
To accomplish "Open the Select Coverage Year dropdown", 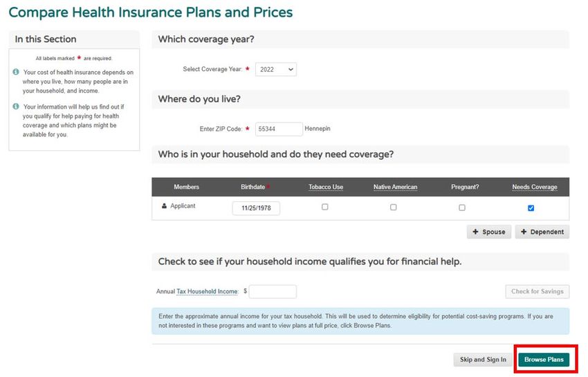I will coord(276,69).
